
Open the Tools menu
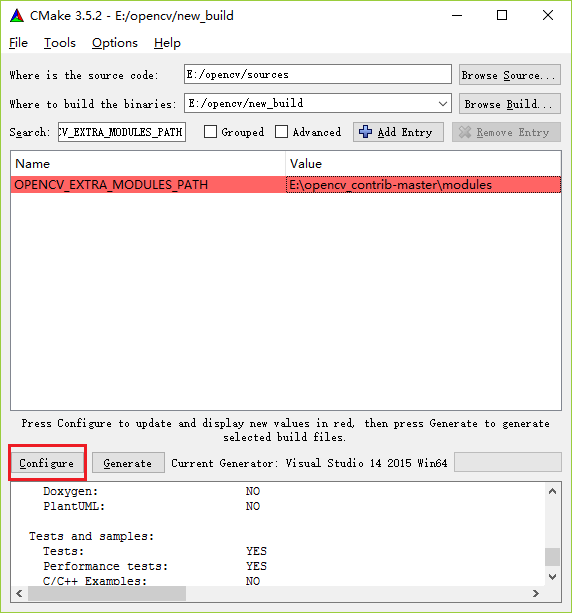point(59,43)
